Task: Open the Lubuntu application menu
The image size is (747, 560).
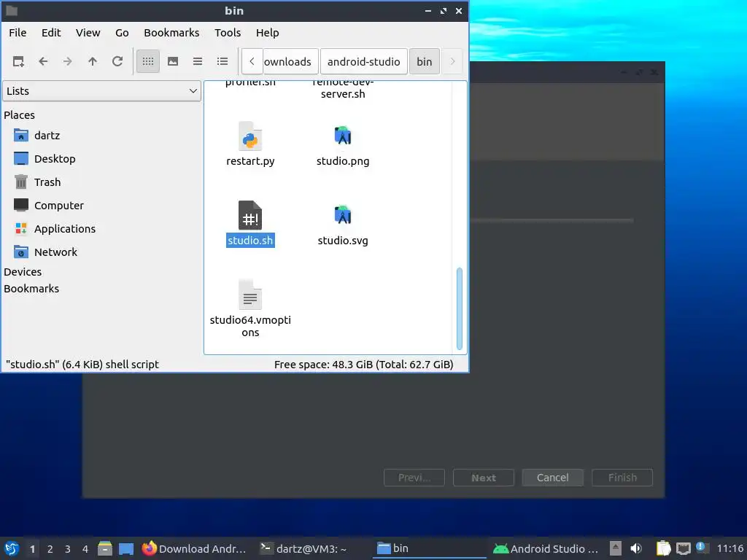Action: (x=12, y=548)
